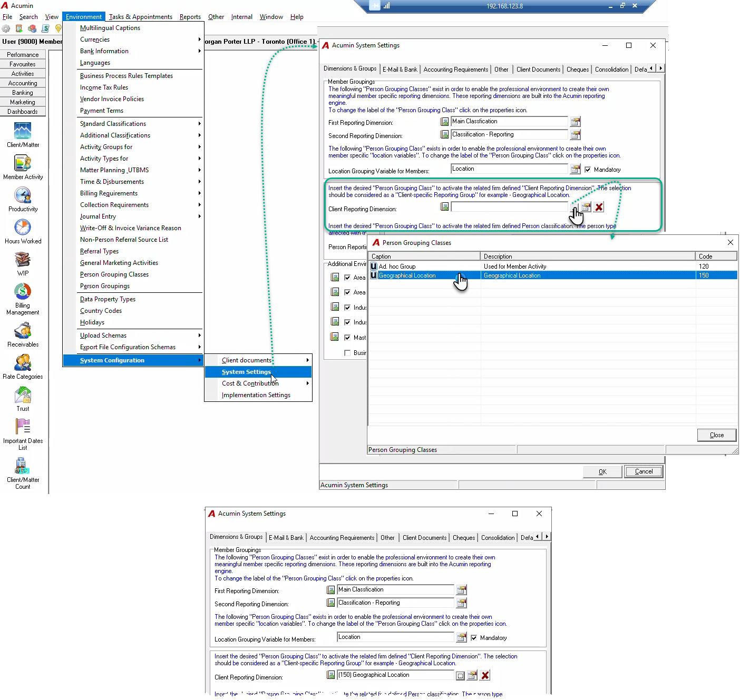Open the Trust sidebar icon

23,395
